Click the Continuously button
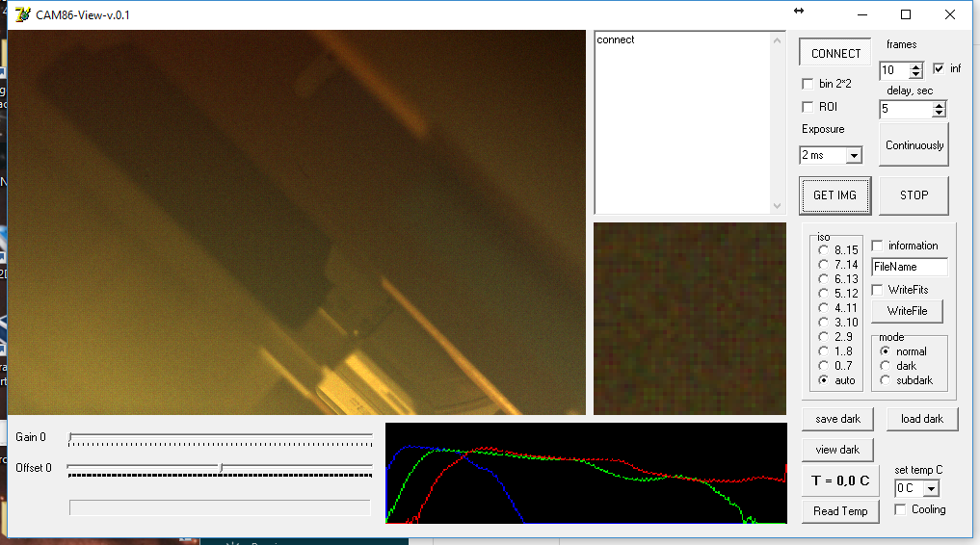 (x=914, y=144)
